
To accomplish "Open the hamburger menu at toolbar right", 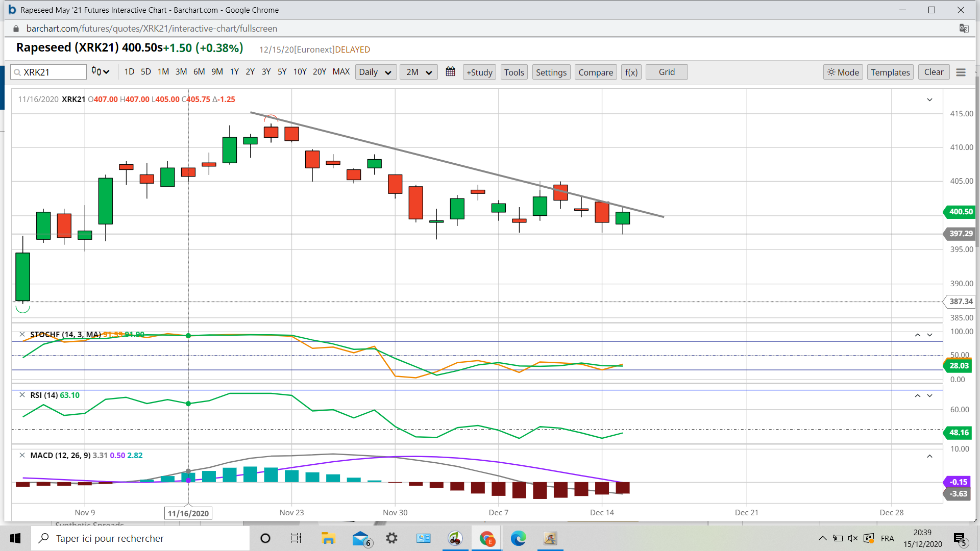I will [x=961, y=72].
